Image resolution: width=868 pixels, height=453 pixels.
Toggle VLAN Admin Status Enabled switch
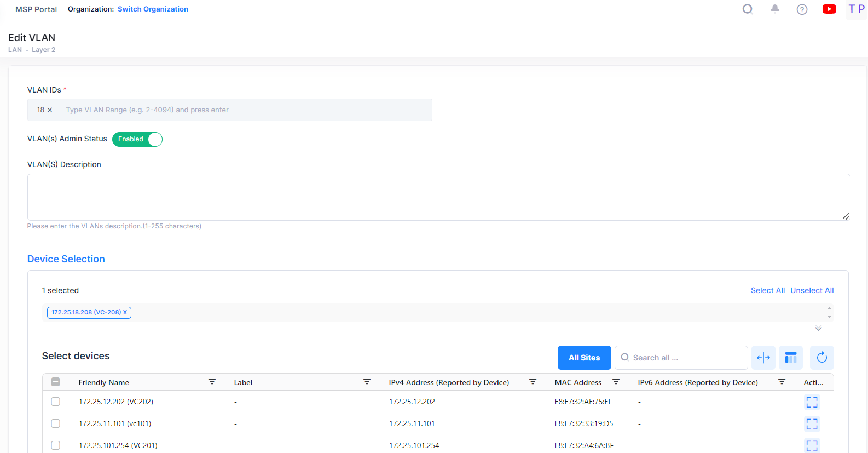[137, 139]
